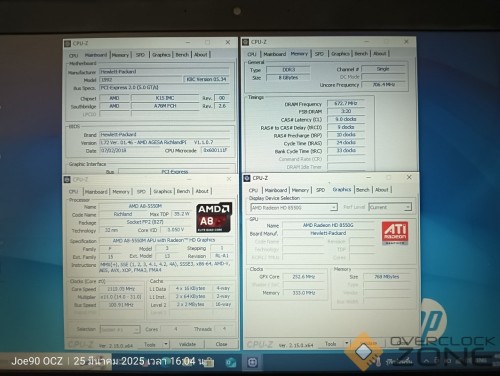The height and width of the screenshot is (376, 500).
Task: Switch to Bench tab in Mainboard window
Action: (x=182, y=55)
